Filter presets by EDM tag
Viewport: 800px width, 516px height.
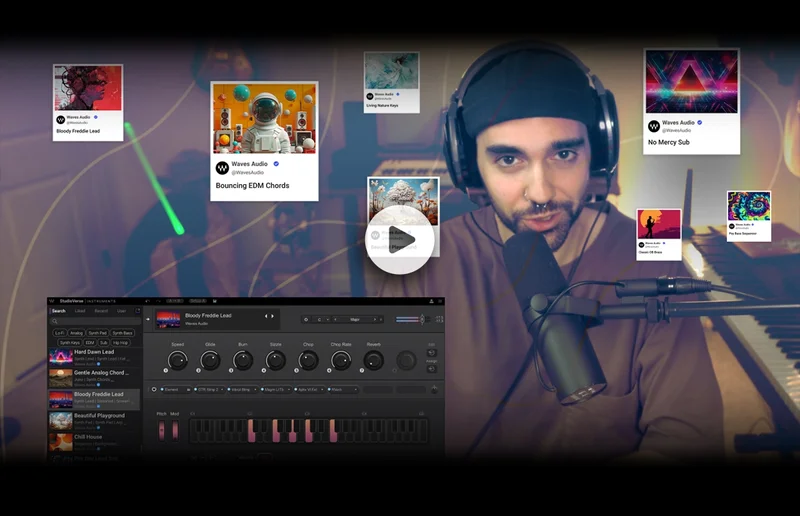pos(90,343)
